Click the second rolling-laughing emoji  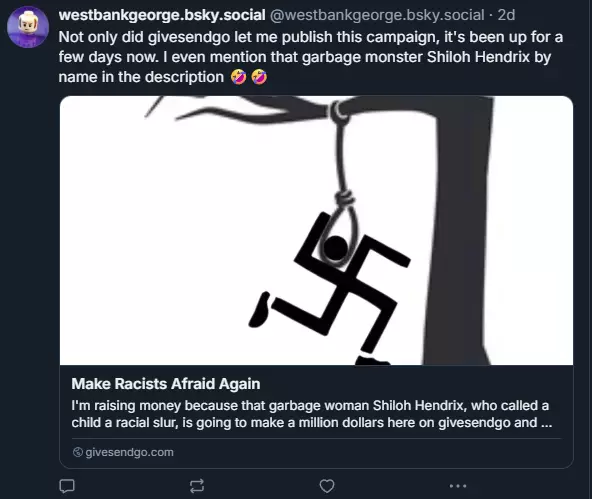click(x=259, y=77)
